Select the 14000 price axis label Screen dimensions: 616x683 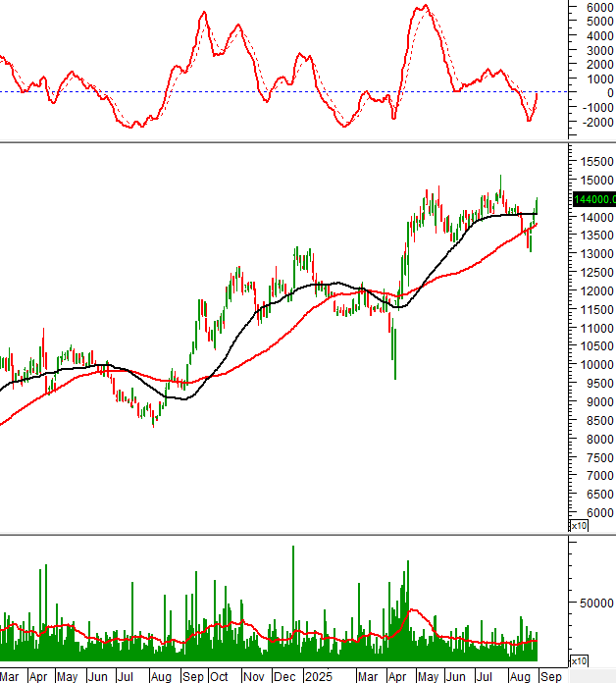[x=596, y=217]
